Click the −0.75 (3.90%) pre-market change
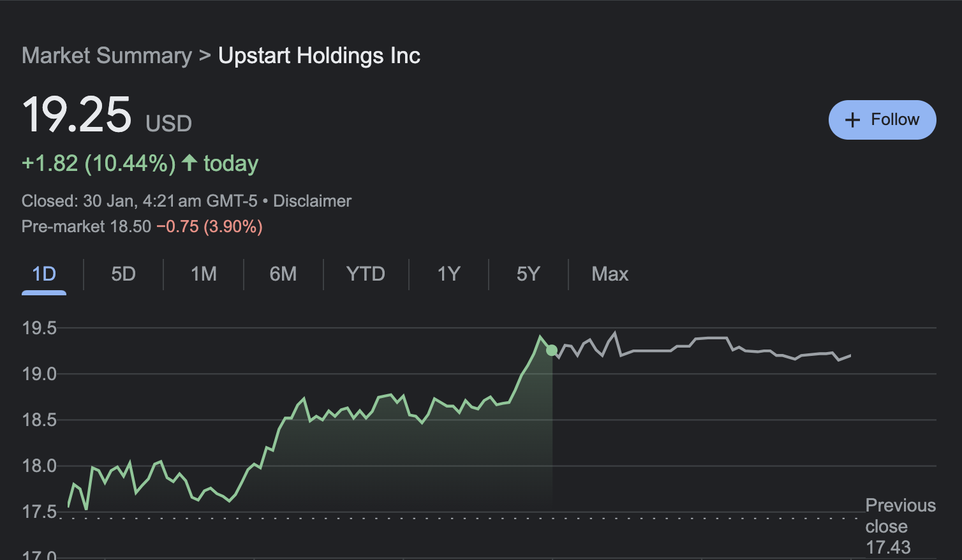Screen dimensions: 962x560 tap(209, 226)
